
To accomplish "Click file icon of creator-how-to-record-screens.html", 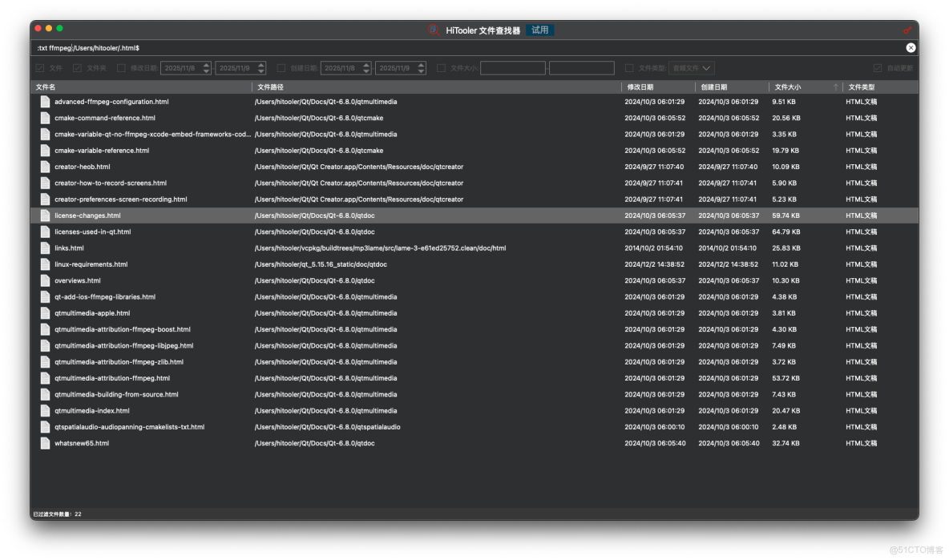I will (45, 183).
